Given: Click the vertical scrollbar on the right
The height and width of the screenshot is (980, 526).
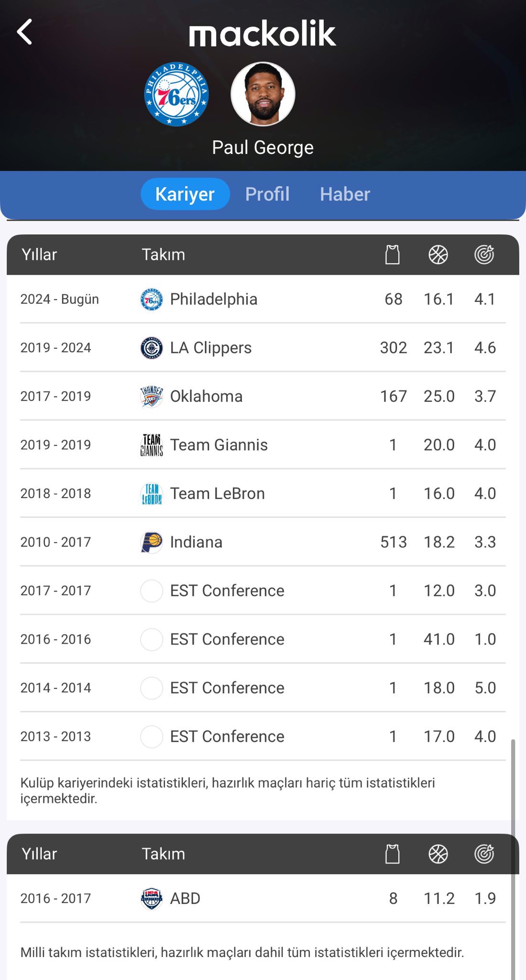Looking at the screenshot, I should point(513,857).
